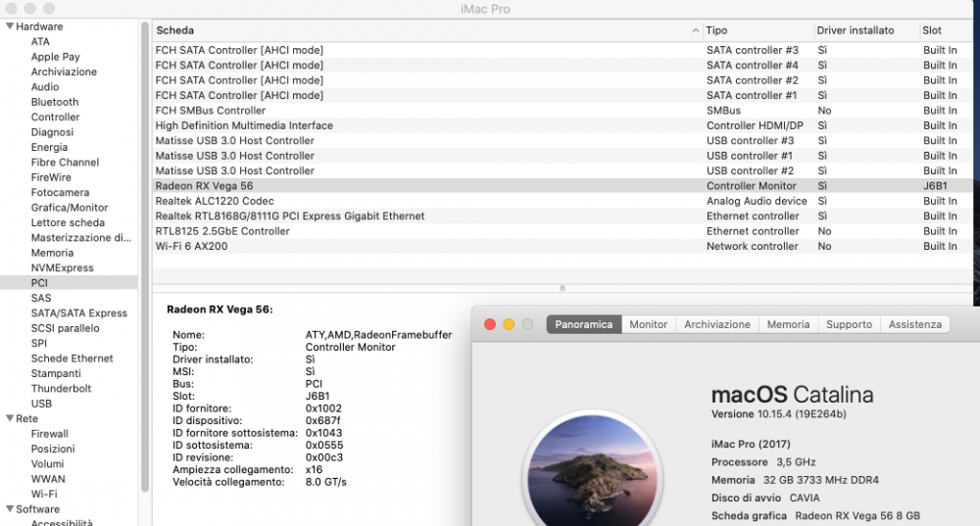Collapse the Hardware section triangle
The image size is (980, 526).
10,26
